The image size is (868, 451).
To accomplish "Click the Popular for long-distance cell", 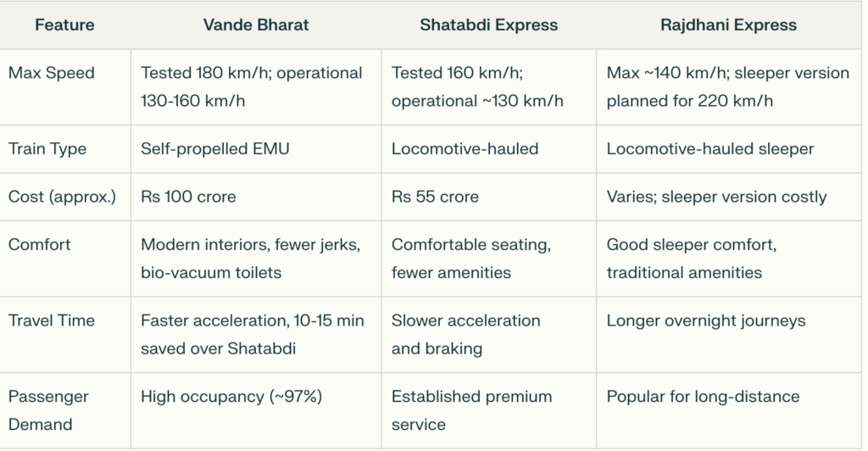I will (703, 397).
